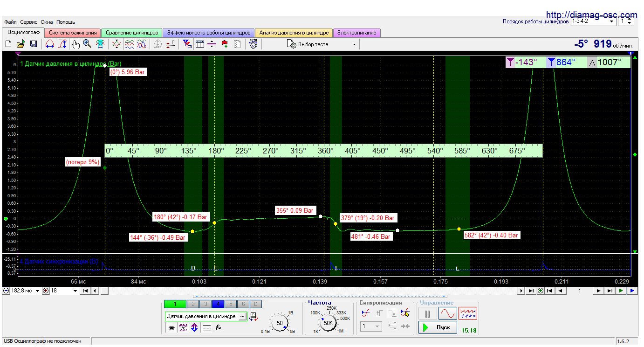The image size is (644, 347).
Task: Click the sensor swap icon with red and blue arrows
Action: click(253, 316)
